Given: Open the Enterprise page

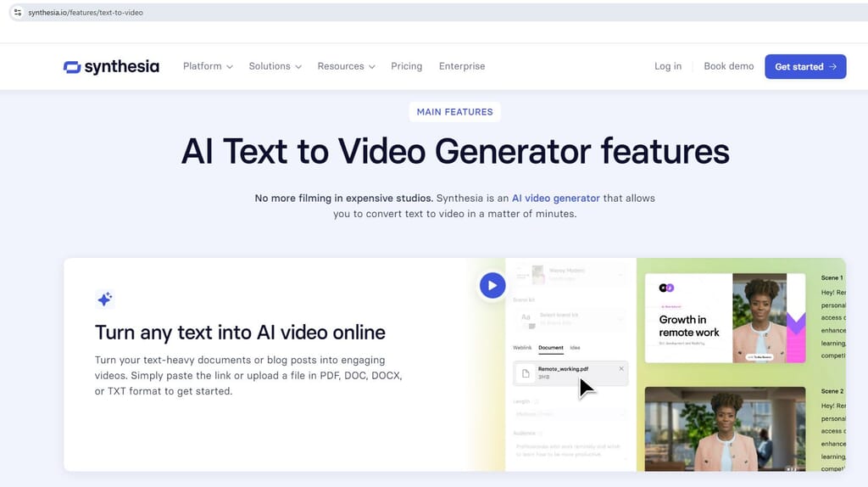Looking at the screenshot, I should [x=462, y=66].
